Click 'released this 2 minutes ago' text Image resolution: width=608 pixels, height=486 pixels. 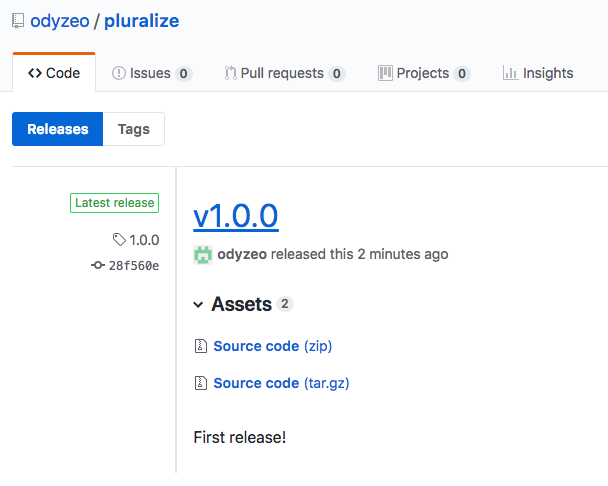coord(359,254)
